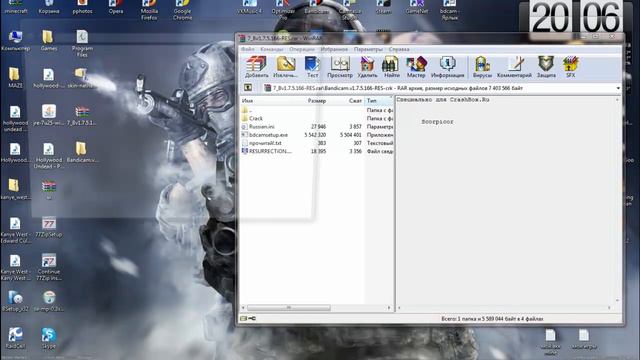Select the прочитай.txt file row

pos(316,143)
